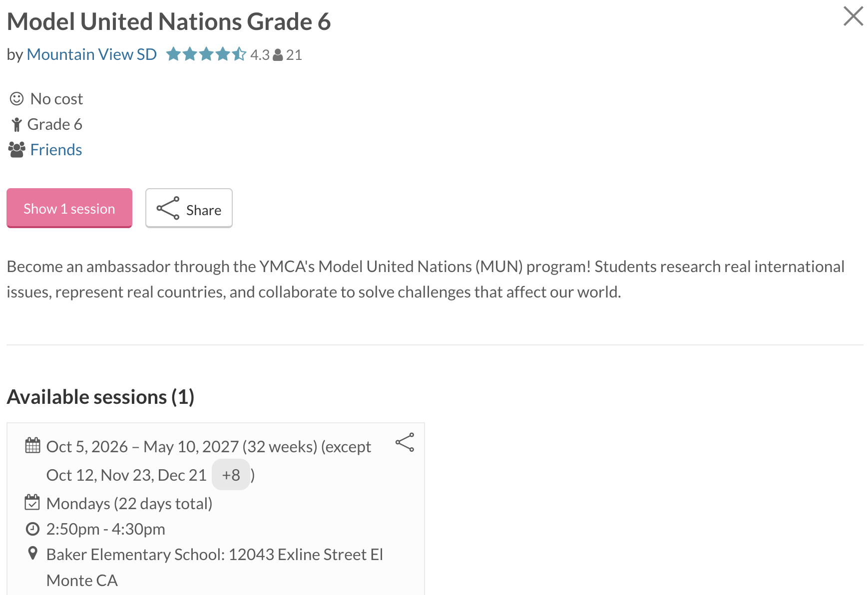Open the Friends link
The height and width of the screenshot is (595, 868).
click(56, 150)
